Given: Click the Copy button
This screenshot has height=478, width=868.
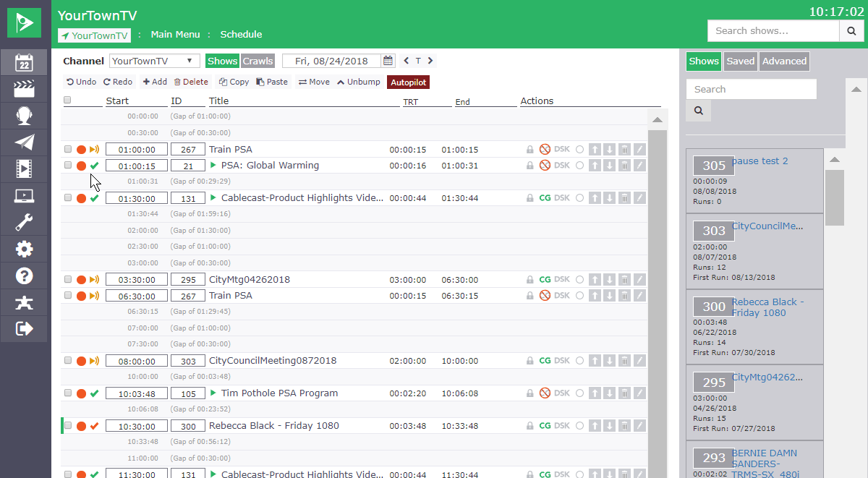Looking at the screenshot, I should click(234, 82).
